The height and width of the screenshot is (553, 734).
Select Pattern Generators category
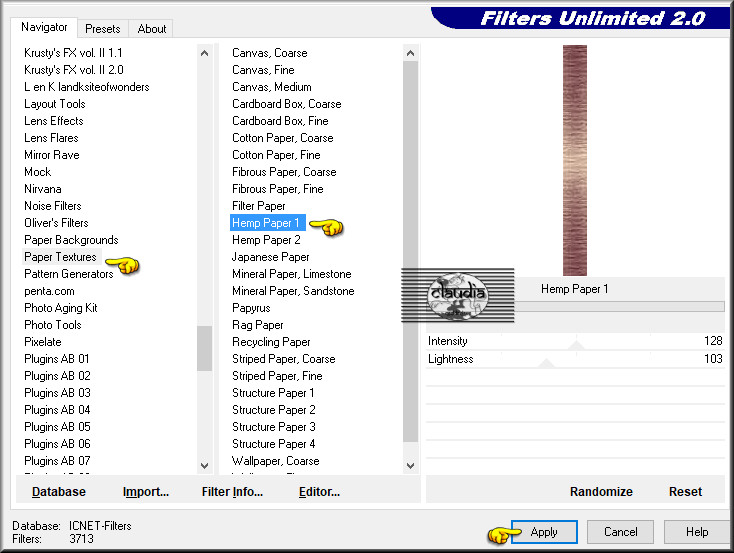coord(69,274)
